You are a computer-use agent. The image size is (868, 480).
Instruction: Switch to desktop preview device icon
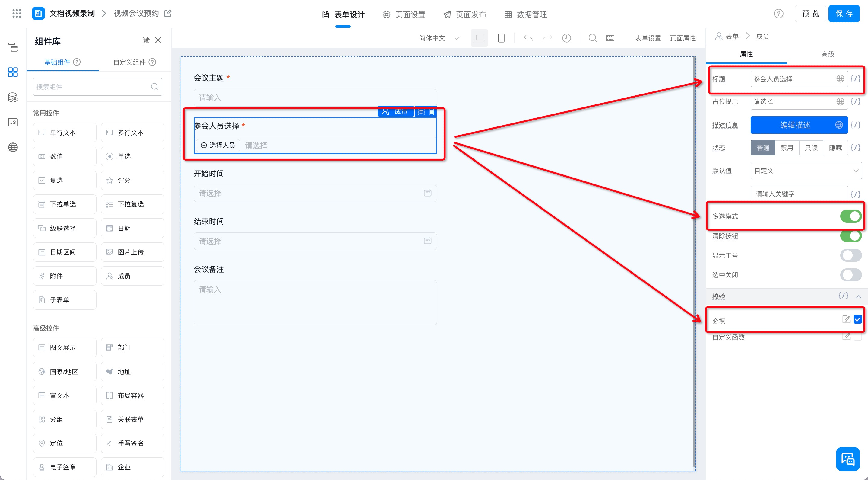coord(479,38)
